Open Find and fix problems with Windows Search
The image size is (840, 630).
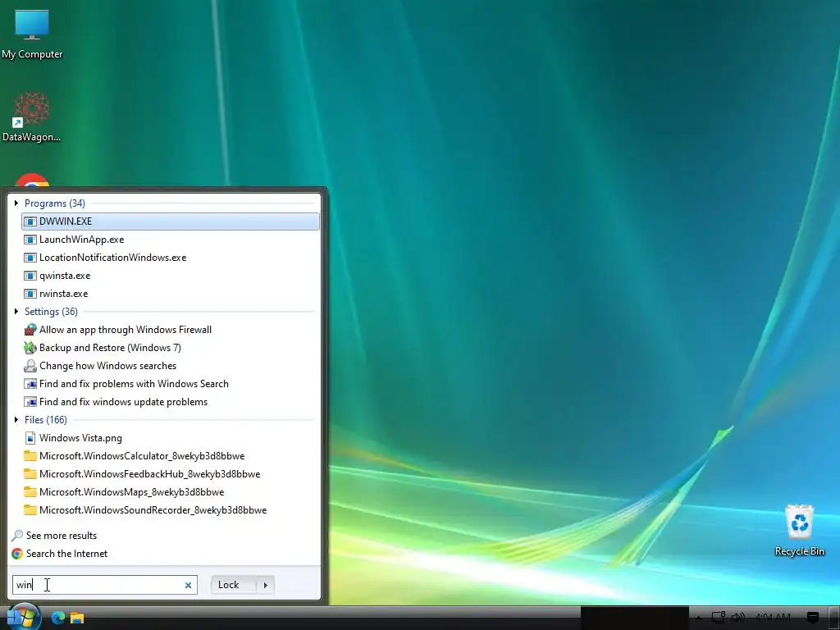(171, 384)
